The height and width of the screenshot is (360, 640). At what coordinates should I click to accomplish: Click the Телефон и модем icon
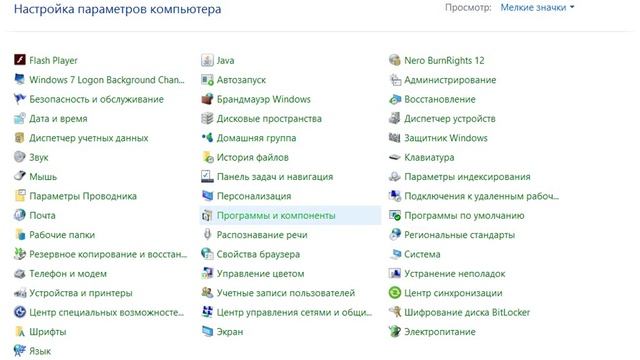coord(20,273)
